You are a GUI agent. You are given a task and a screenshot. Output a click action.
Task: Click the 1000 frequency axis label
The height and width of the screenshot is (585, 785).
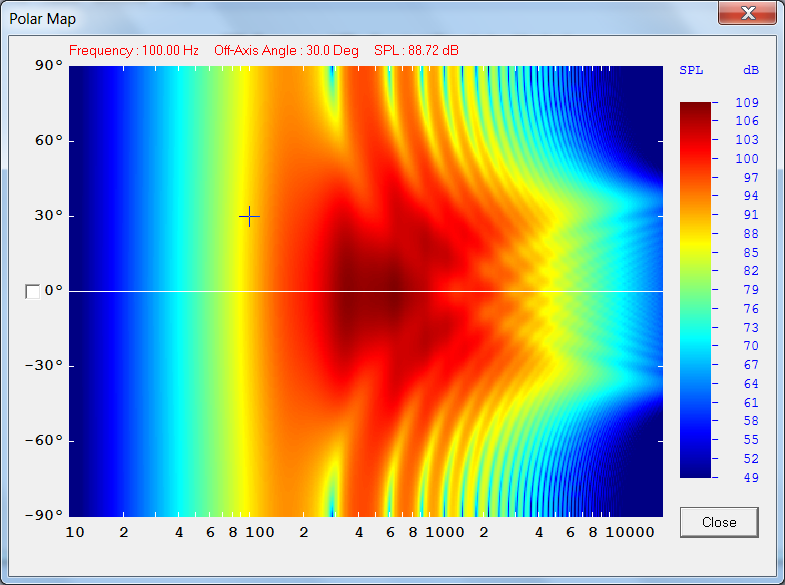pos(445,532)
